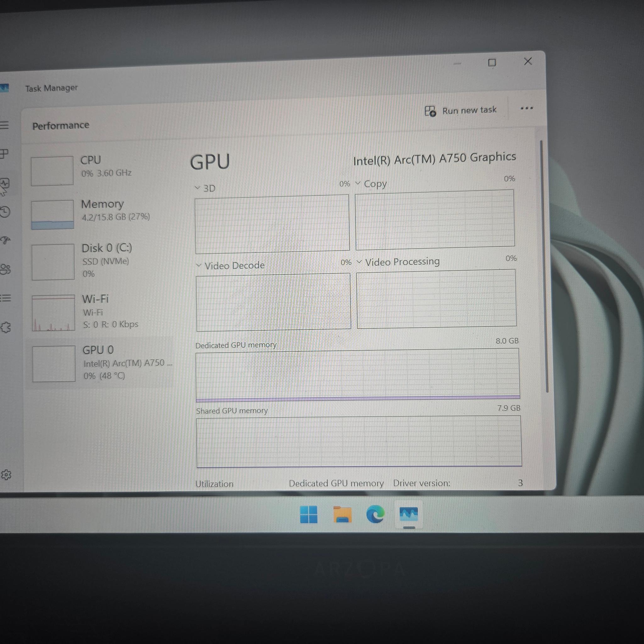
Task: Open the Video Processing engine dropdown
Action: [x=398, y=262]
